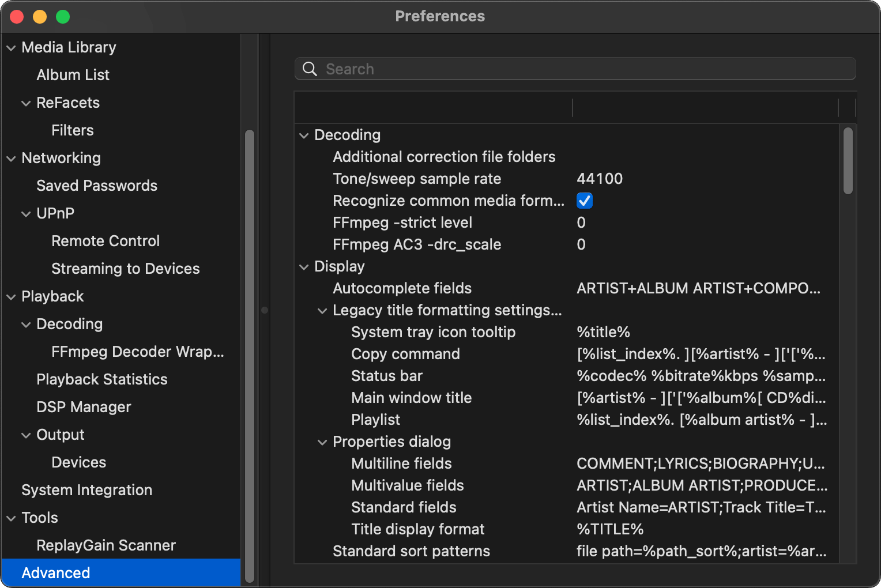Toggle Recognize common media formats checkbox
The image size is (881, 588).
pos(584,201)
